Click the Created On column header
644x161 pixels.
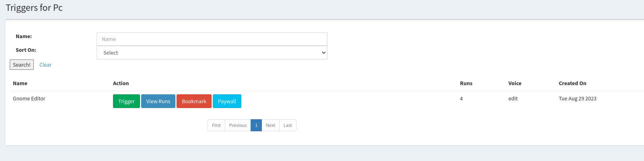click(572, 84)
